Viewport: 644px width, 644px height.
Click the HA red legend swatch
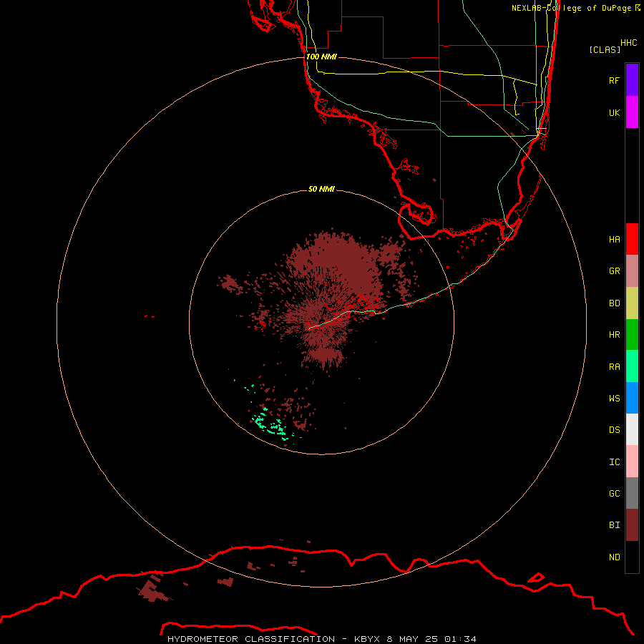632,239
